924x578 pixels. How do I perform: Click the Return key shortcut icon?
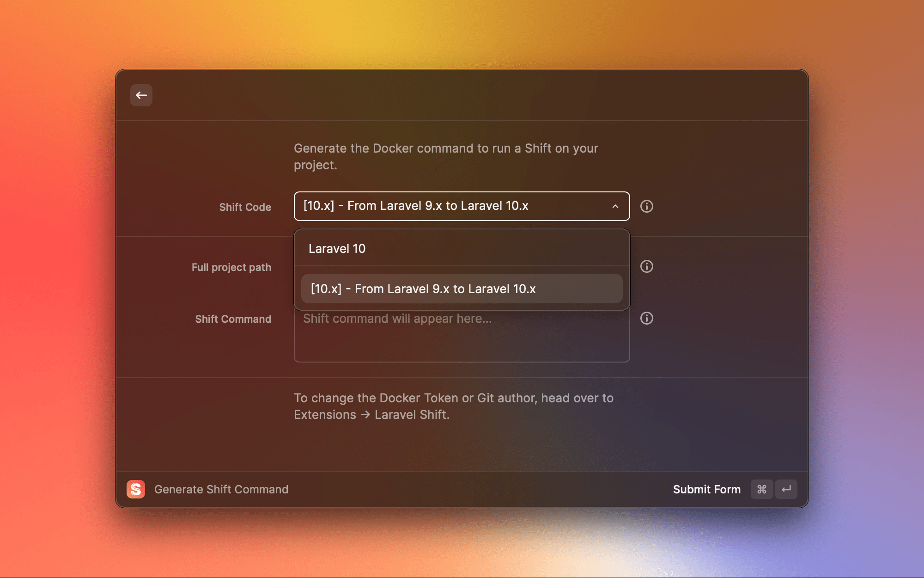786,489
